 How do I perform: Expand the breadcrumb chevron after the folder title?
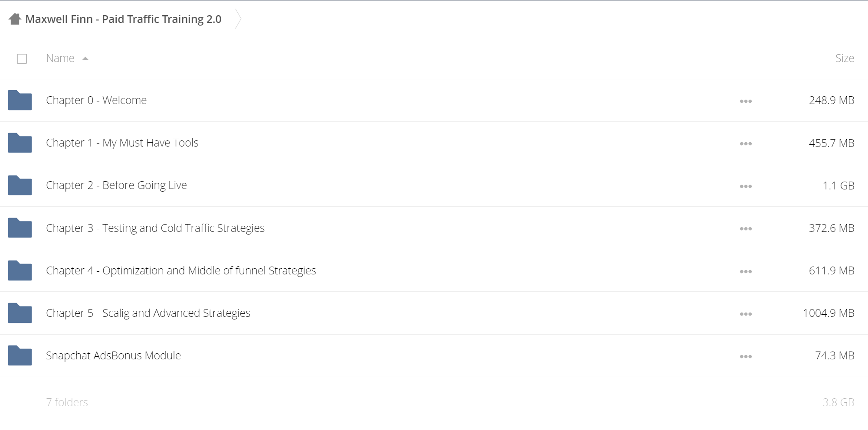click(x=238, y=19)
